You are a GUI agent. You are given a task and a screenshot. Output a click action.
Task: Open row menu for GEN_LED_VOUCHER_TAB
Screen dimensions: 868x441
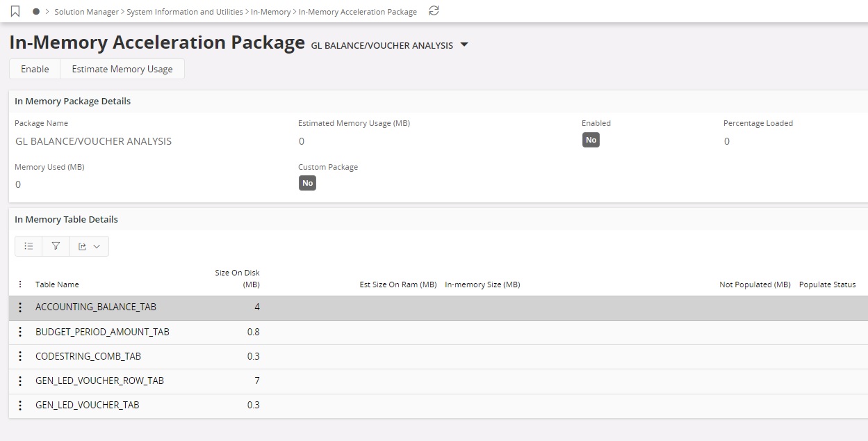coord(20,405)
